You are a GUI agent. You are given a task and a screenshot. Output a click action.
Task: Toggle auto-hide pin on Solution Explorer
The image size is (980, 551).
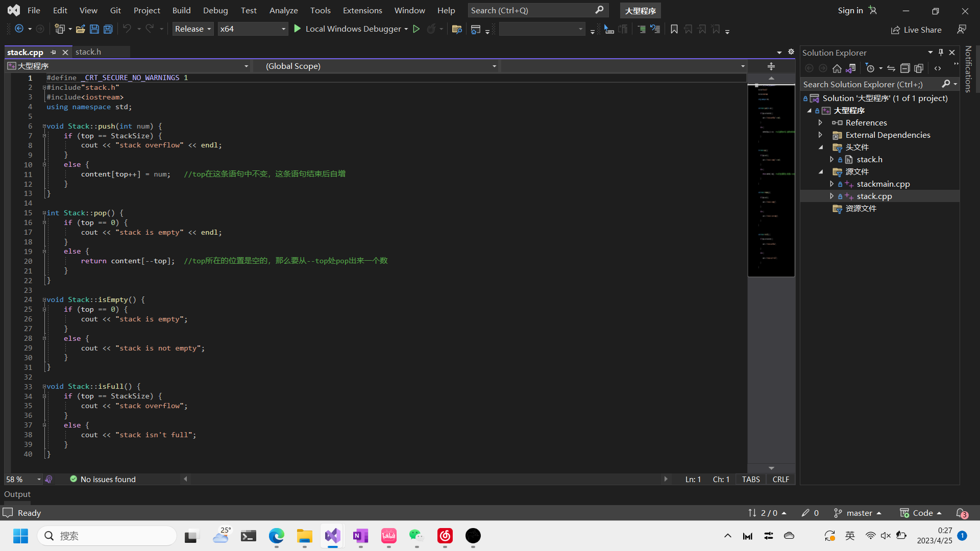coord(941,53)
